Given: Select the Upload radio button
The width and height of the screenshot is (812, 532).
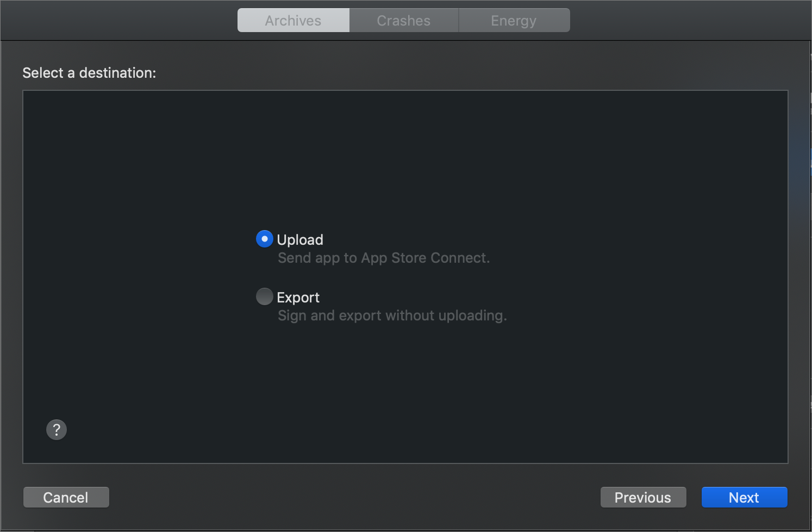Looking at the screenshot, I should pyautogui.click(x=265, y=239).
